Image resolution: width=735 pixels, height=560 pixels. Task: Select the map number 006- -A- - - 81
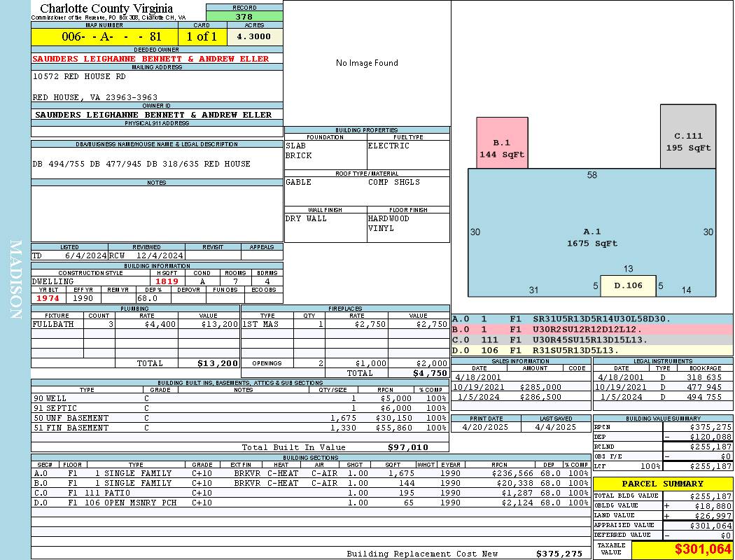tap(104, 36)
